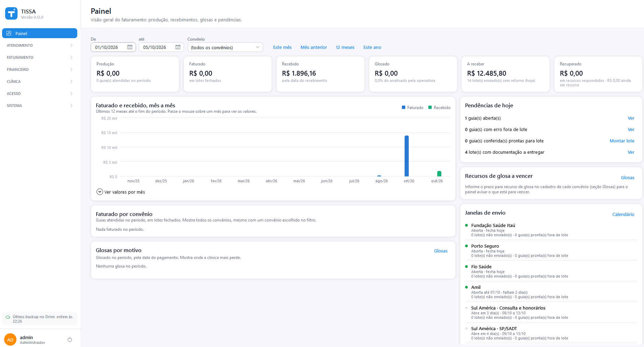Open the calendar picker for De date
Image resolution: width=644 pixels, height=347 pixels.
(130, 47)
